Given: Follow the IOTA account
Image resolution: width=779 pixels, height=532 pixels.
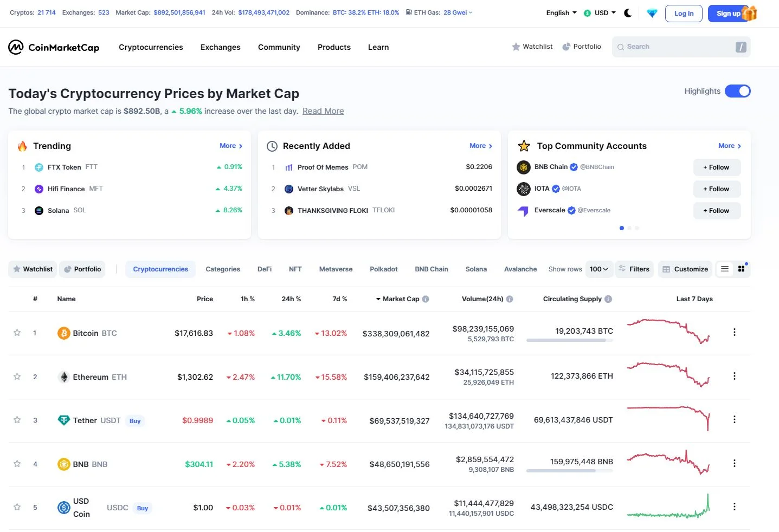Looking at the screenshot, I should pyautogui.click(x=717, y=189).
